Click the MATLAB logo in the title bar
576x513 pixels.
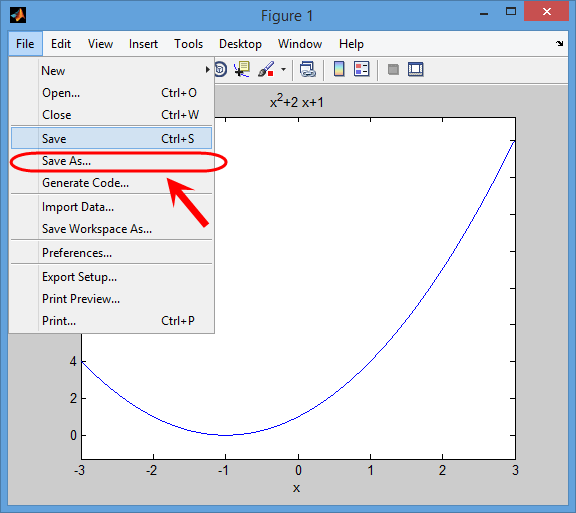[x=18, y=15]
